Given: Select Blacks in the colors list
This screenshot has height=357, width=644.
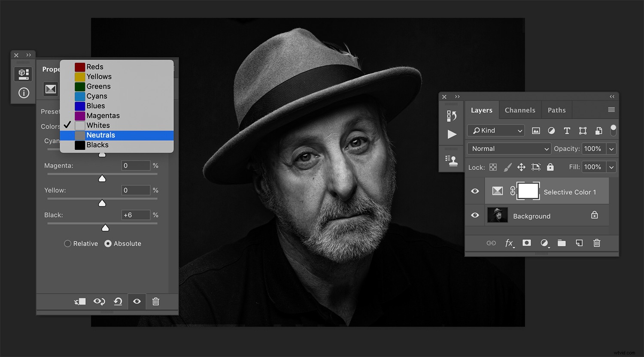Looking at the screenshot, I should pos(97,145).
